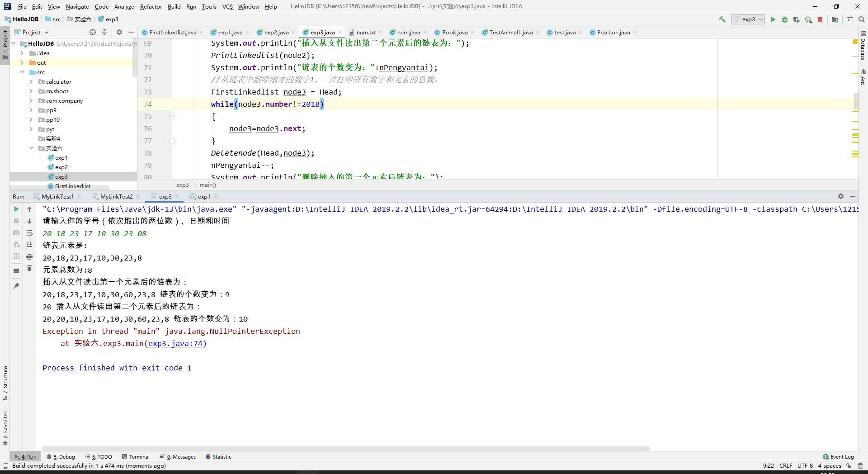
Task: Run exp3 with Coverage icon
Action: tap(797, 19)
